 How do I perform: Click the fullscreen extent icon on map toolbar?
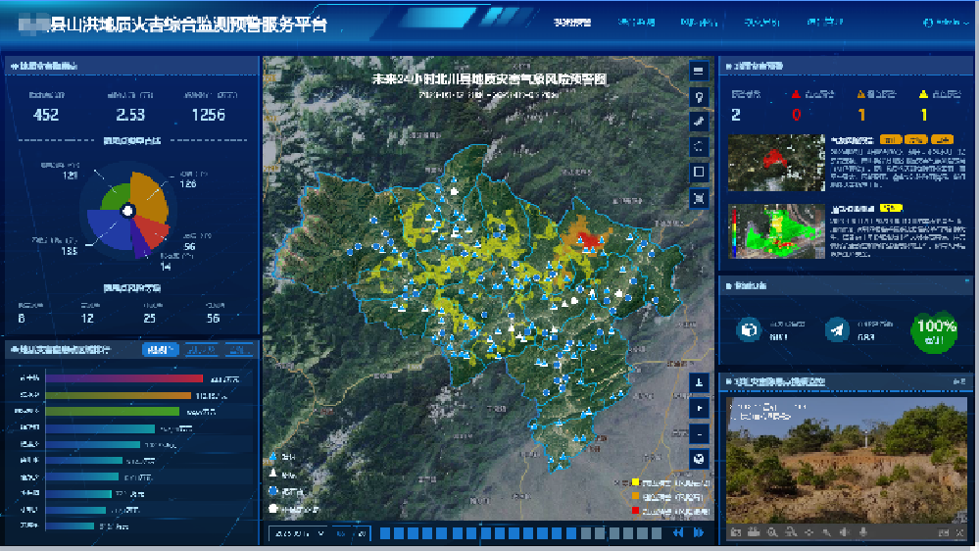click(699, 198)
